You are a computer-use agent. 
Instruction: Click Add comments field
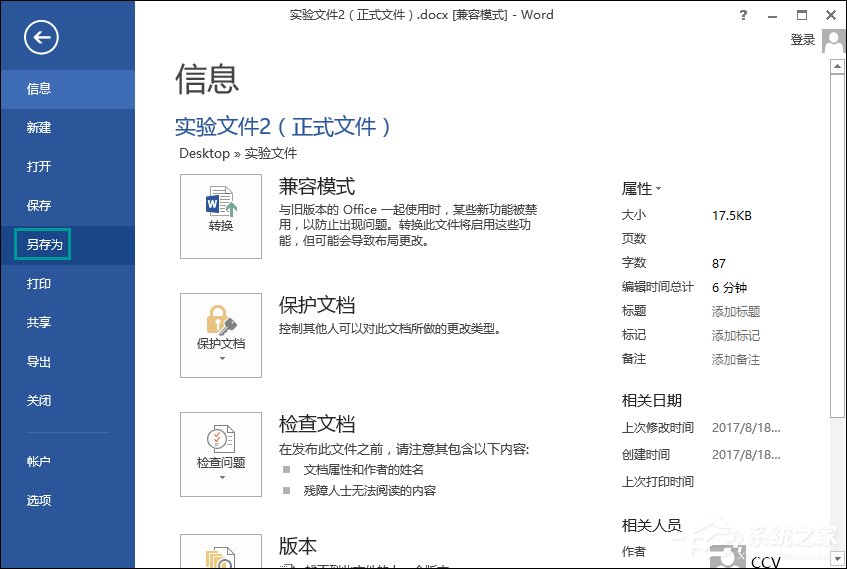[x=735, y=359]
